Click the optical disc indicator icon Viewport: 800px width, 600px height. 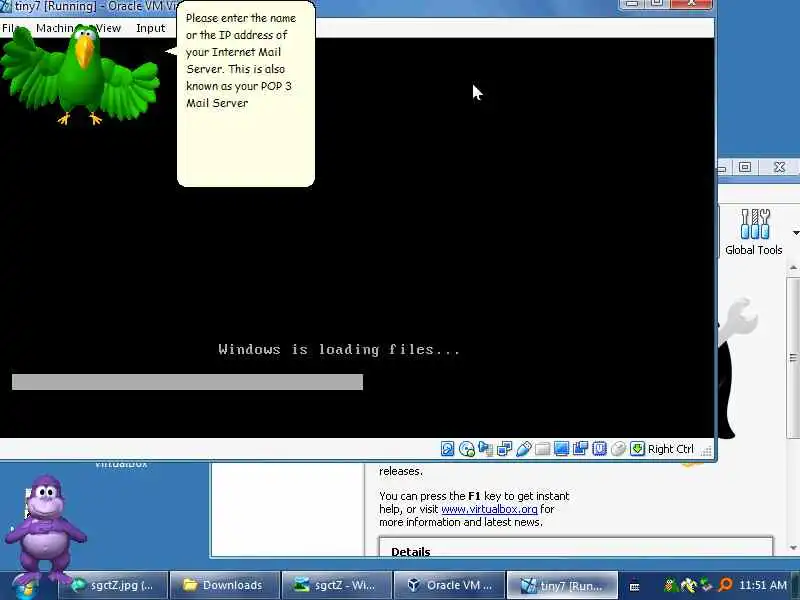[467, 449]
